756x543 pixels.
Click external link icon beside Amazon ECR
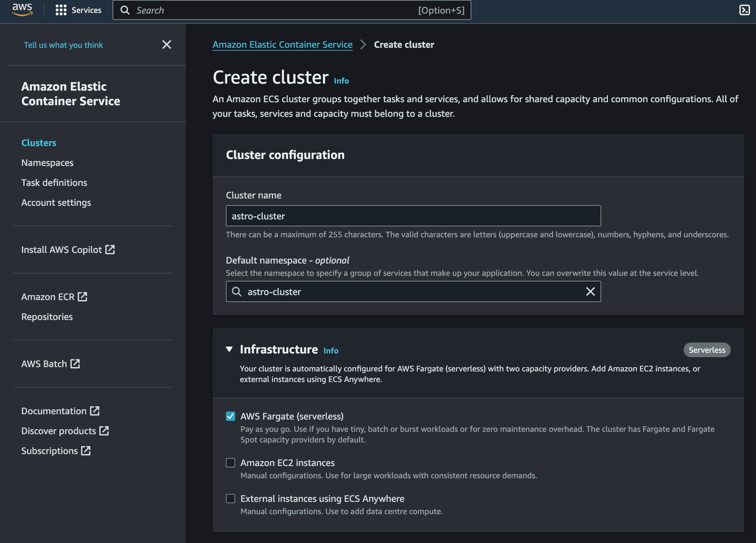click(x=82, y=297)
